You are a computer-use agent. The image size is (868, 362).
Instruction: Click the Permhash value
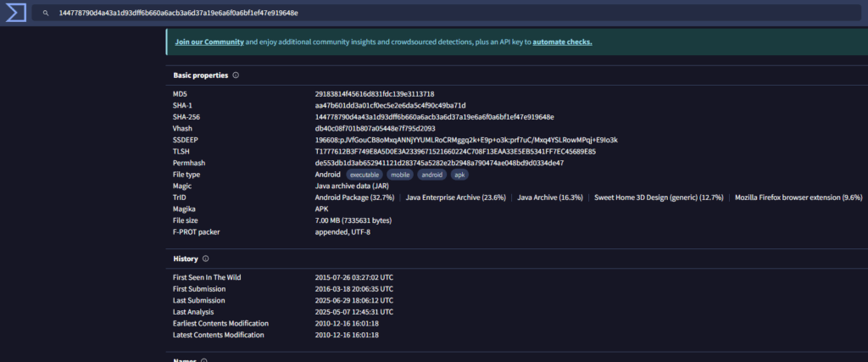(x=439, y=163)
